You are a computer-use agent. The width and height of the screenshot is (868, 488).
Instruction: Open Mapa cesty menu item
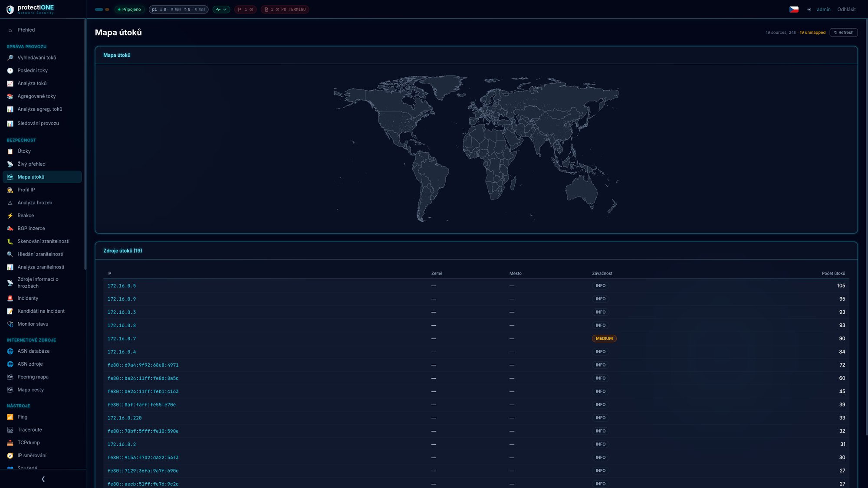tap(42, 390)
